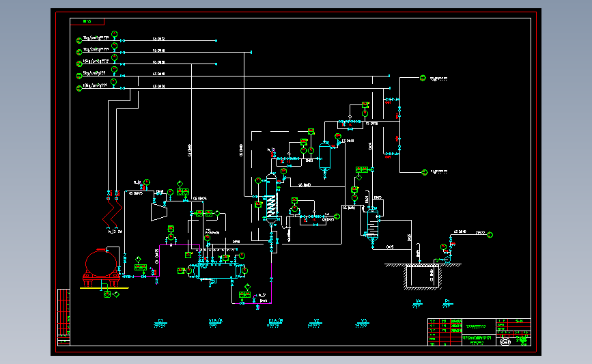This screenshot has width=592, height=364.
Task: Click the equipment label C1
Action: click(160, 320)
